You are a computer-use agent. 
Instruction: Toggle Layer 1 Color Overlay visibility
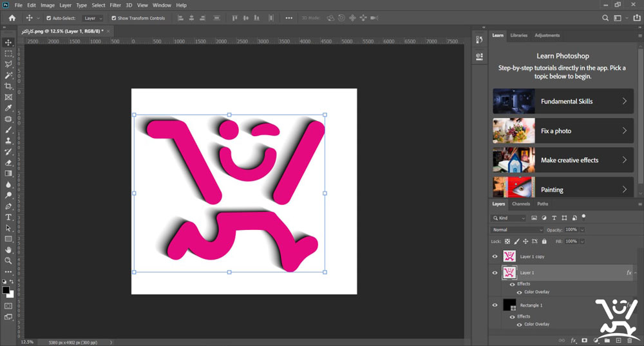click(519, 292)
